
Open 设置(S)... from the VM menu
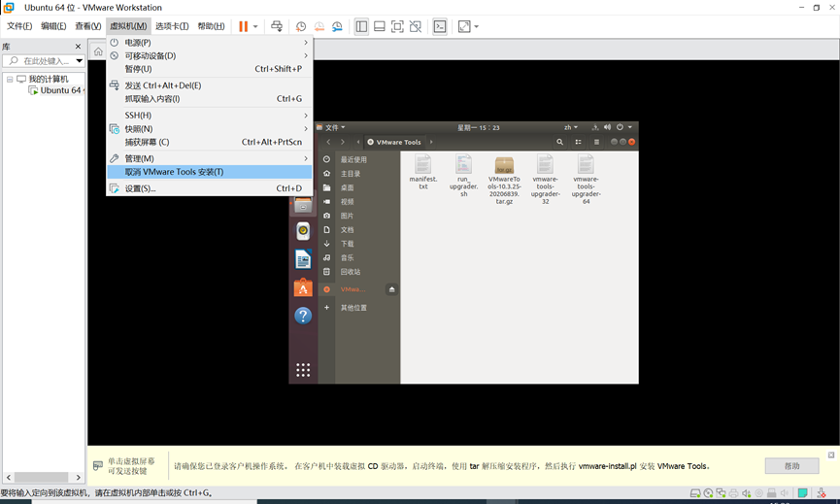[x=210, y=188]
